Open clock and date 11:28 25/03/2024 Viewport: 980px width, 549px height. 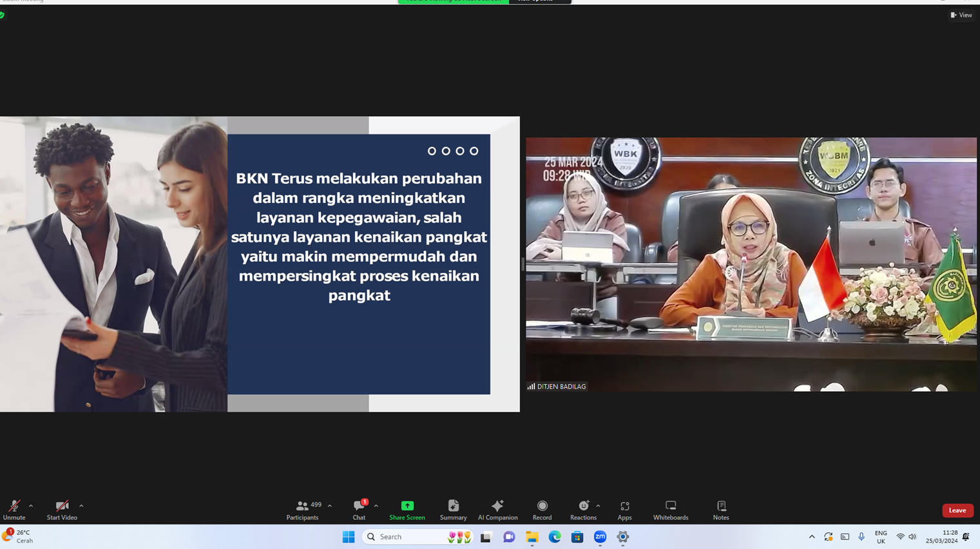click(942, 537)
